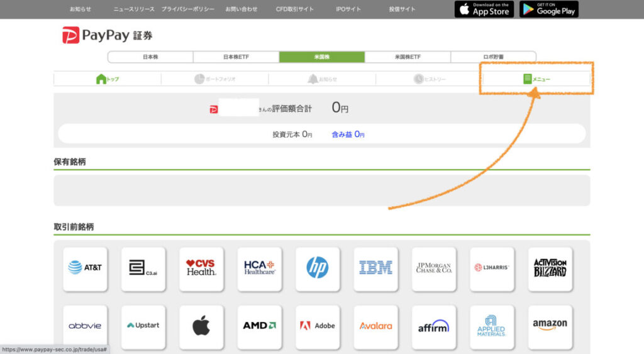
Task: Switch to the 日本株ETF tab
Action: pyautogui.click(x=236, y=57)
